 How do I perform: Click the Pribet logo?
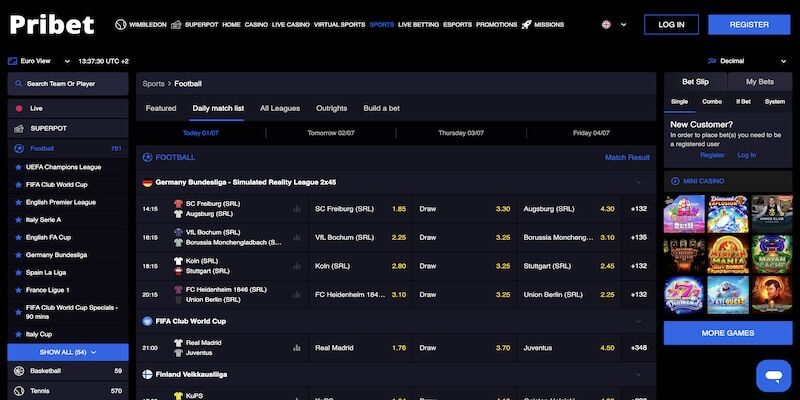52,24
